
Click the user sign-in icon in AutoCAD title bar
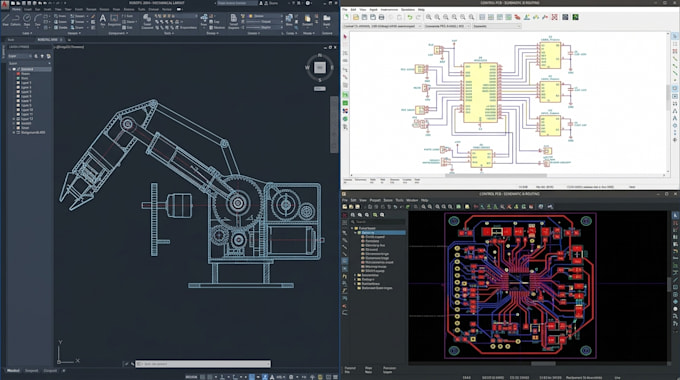point(261,3)
